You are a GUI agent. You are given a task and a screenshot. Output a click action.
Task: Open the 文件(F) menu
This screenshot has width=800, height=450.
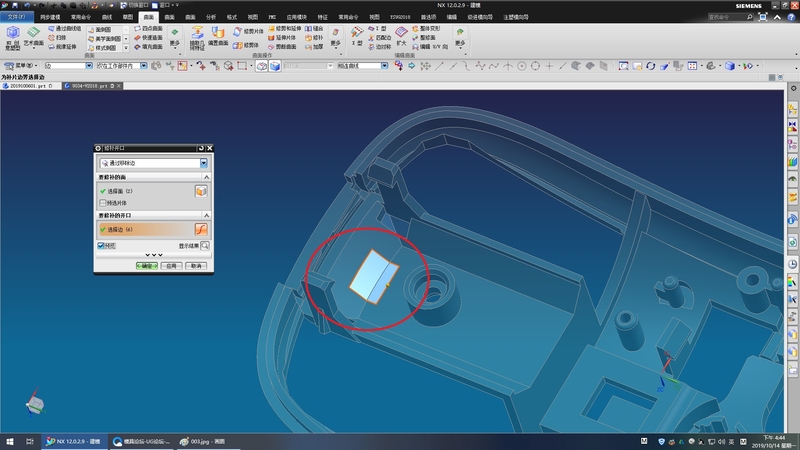[x=17, y=17]
